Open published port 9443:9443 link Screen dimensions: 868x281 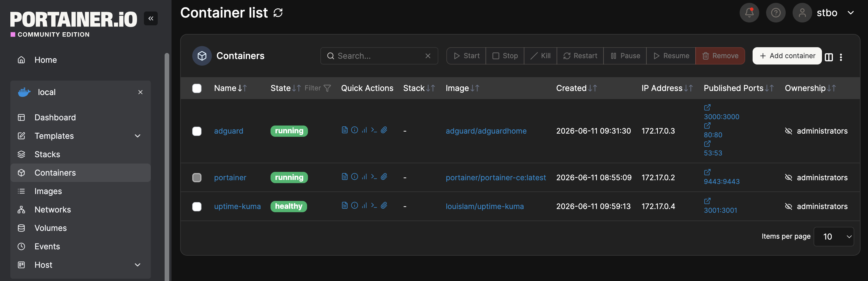(x=722, y=182)
